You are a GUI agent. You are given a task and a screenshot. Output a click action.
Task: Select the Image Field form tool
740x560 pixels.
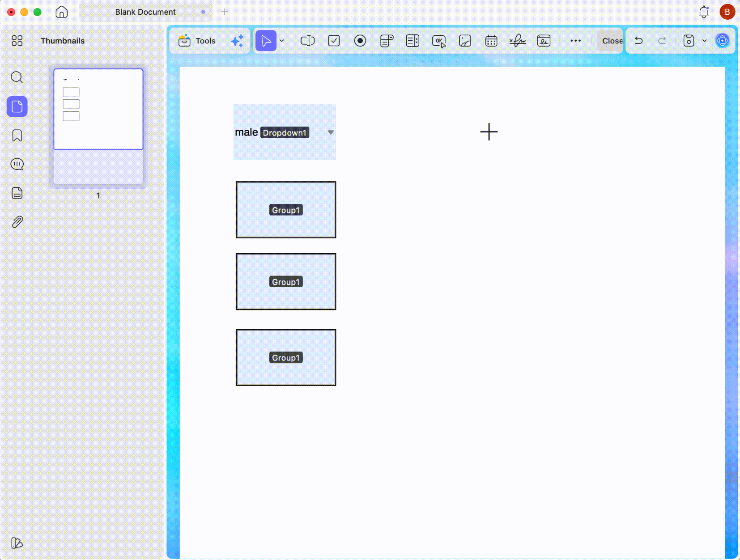(465, 41)
